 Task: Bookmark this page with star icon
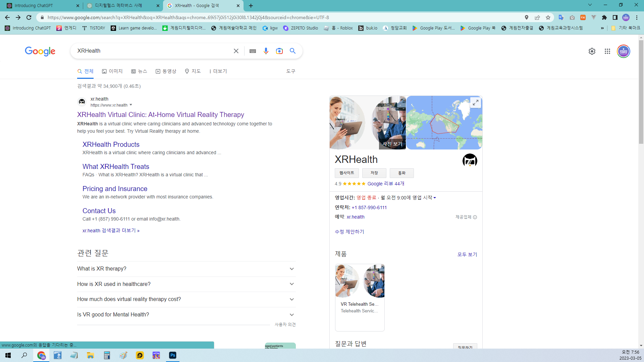pos(548,17)
